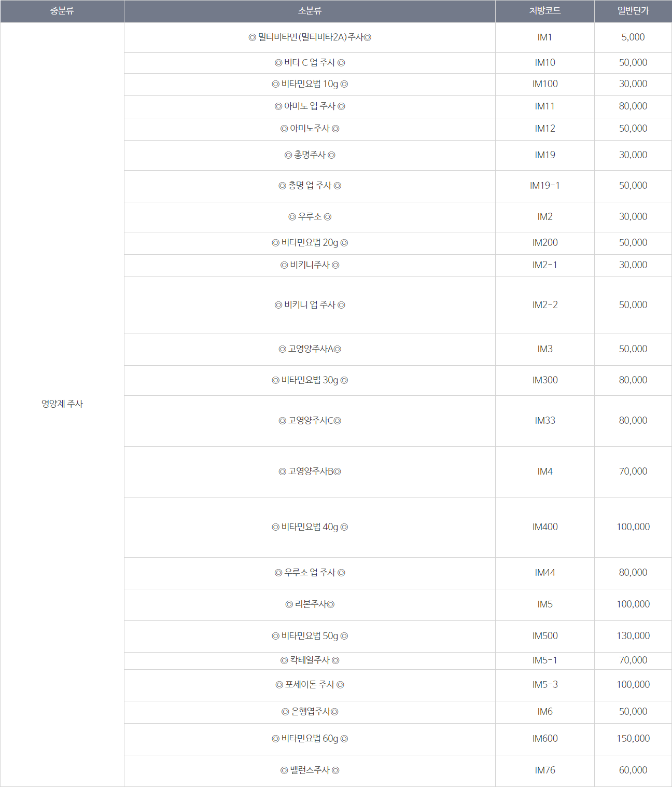Click the 비타 C 업 주사 item

tap(310, 63)
